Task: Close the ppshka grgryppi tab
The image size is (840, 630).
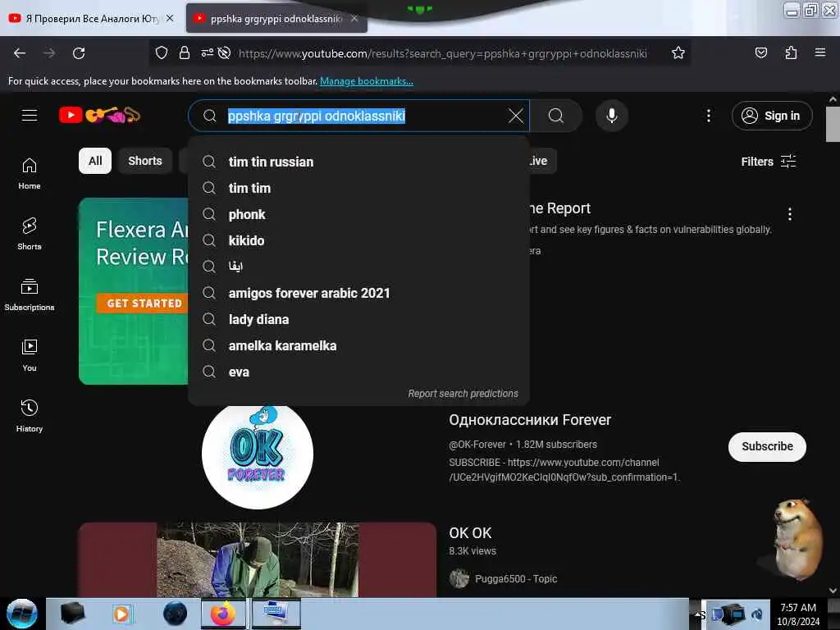Action: click(354, 18)
